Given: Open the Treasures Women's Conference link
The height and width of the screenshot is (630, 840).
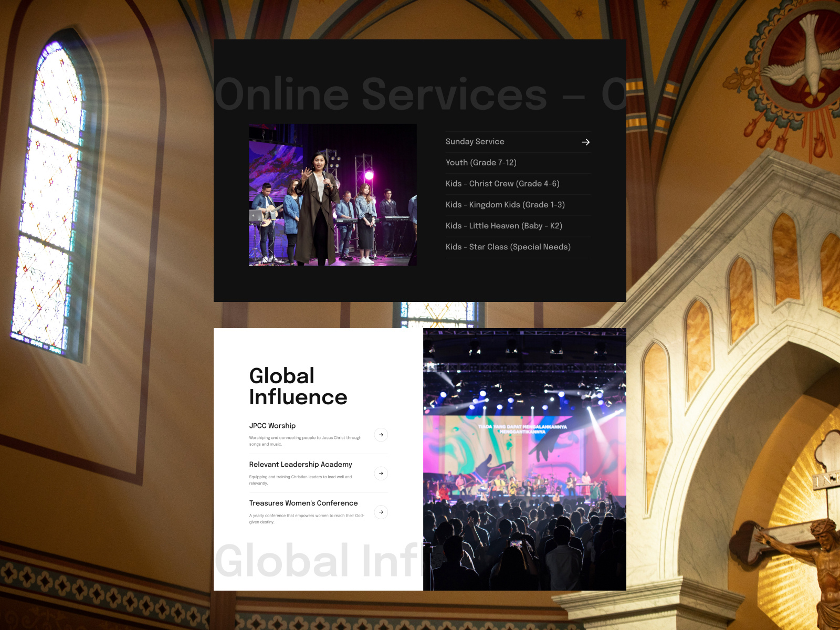Looking at the screenshot, I should tap(303, 503).
